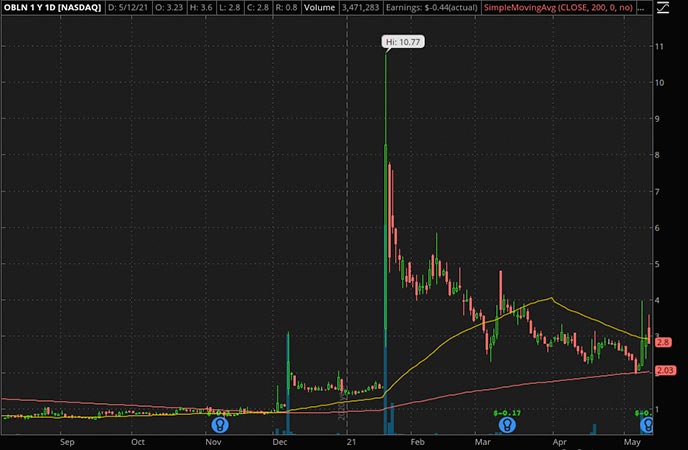
Task: Click the volume figure 3,471,283
Action: pyautogui.click(x=360, y=7)
